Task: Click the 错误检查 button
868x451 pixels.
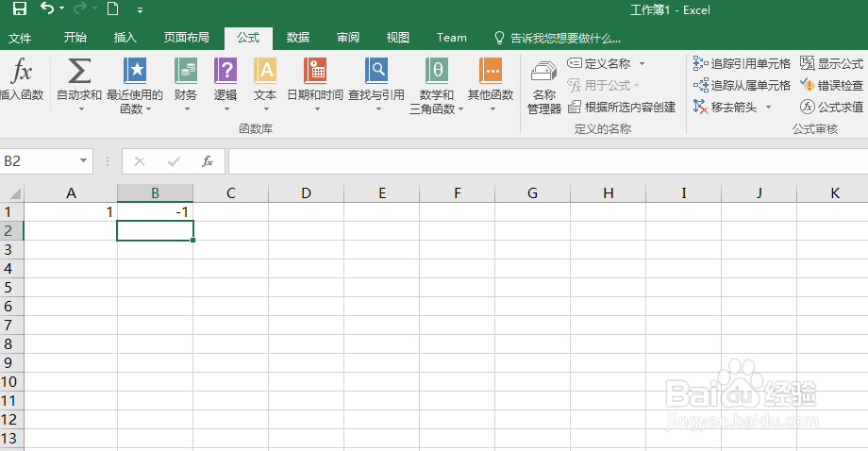Action: point(831,85)
